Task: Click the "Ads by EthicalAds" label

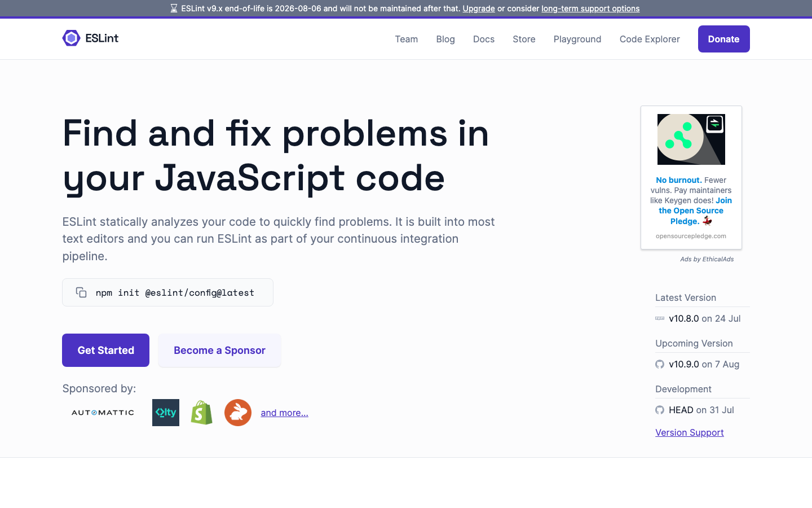Action: [707, 259]
